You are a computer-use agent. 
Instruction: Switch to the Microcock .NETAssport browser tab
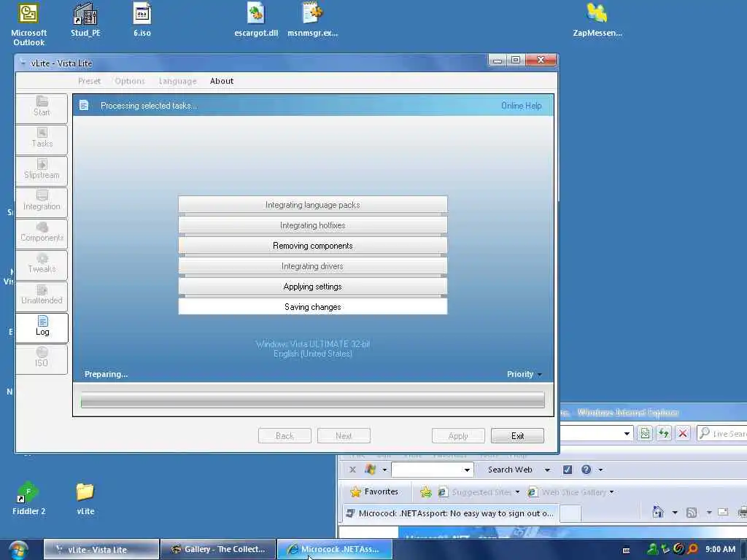(449, 513)
